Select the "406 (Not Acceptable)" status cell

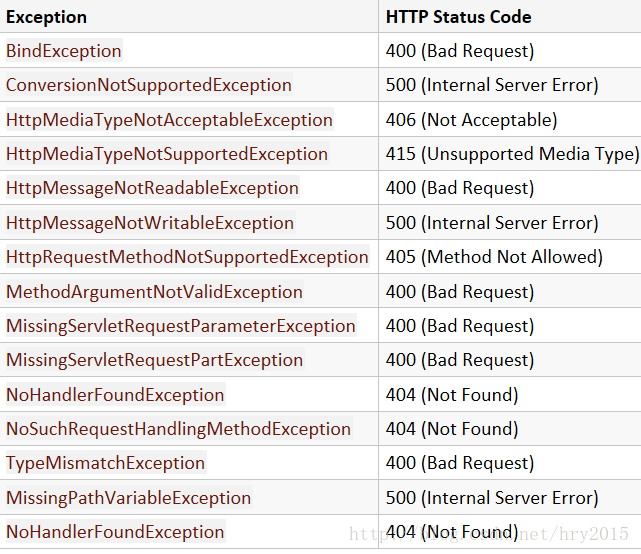pyautogui.click(x=471, y=120)
